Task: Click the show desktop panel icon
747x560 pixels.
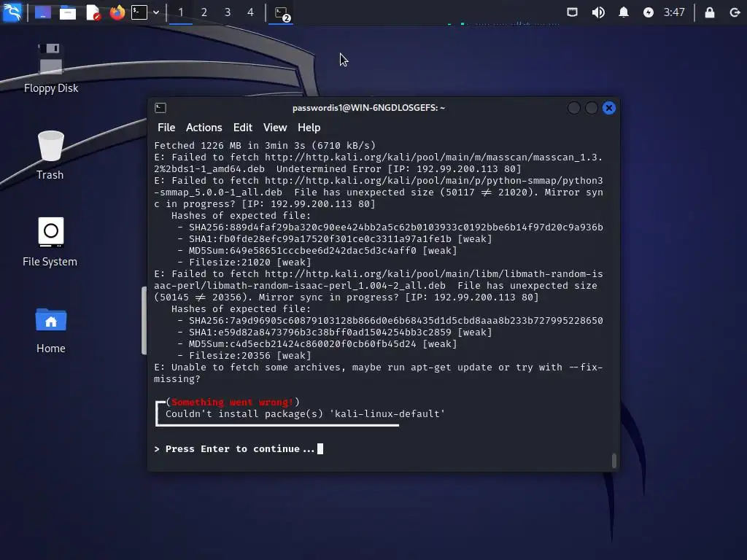Action: click(43, 12)
